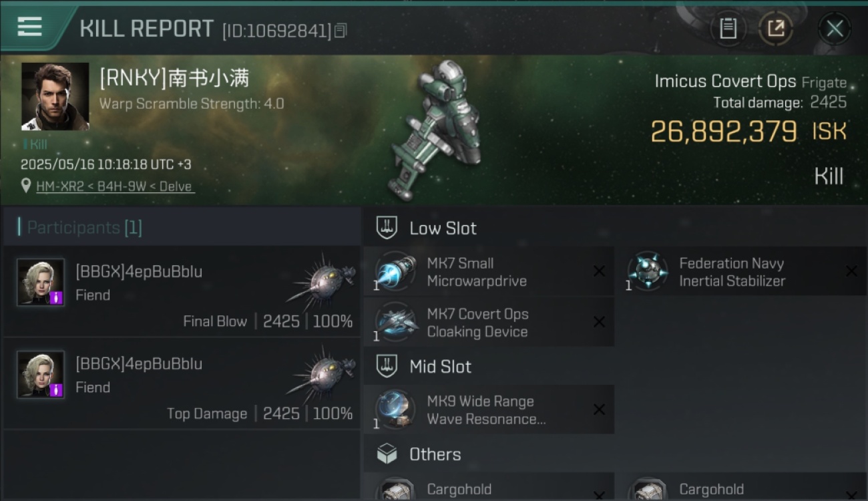
Task: Open MK7 Small Microwarpdrive item icon
Action: point(395,272)
